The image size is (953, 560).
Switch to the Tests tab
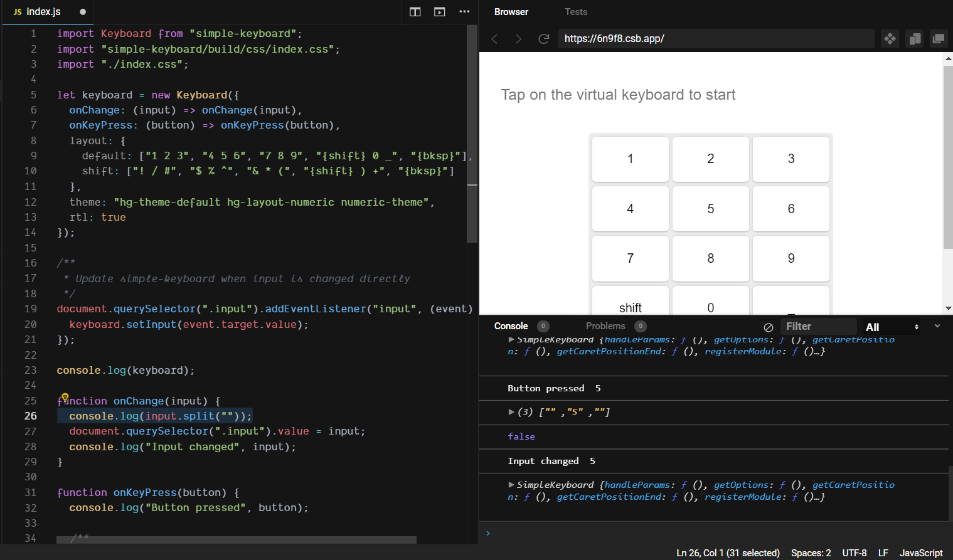coord(575,11)
